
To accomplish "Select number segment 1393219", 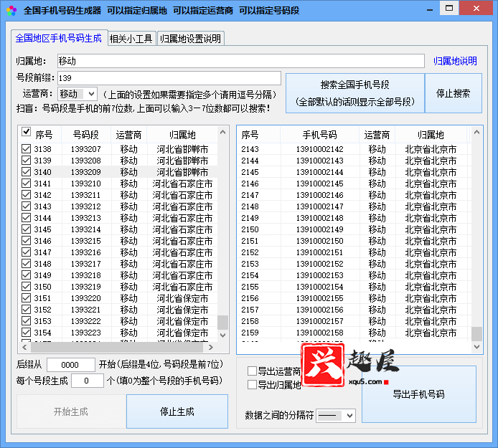I will (x=86, y=287).
